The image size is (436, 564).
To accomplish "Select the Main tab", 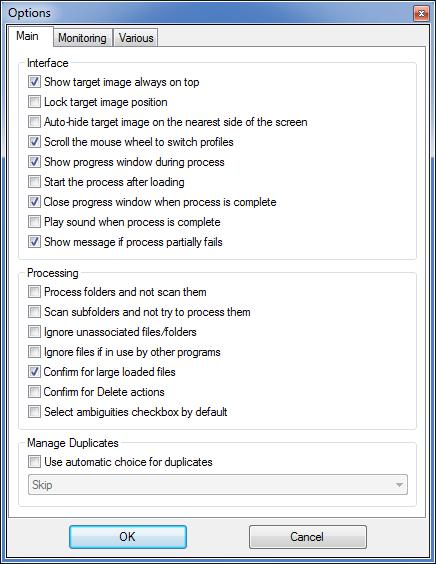I will (28, 36).
